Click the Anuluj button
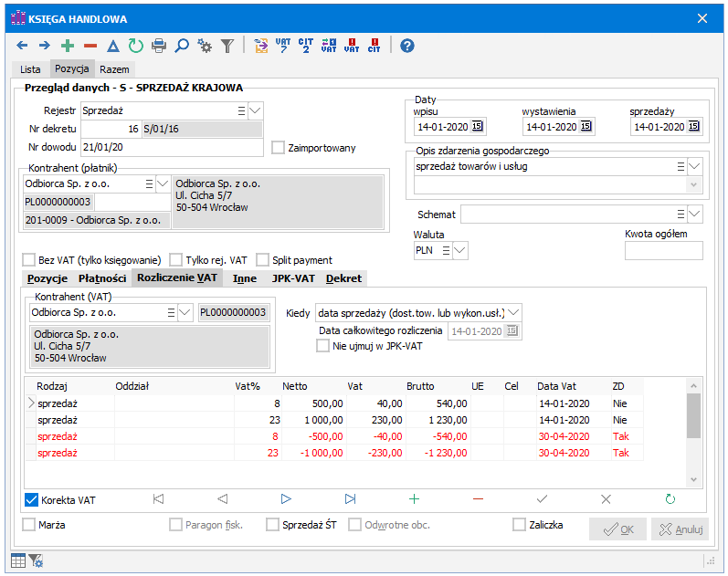The width and height of the screenshot is (728, 576). coord(680,529)
